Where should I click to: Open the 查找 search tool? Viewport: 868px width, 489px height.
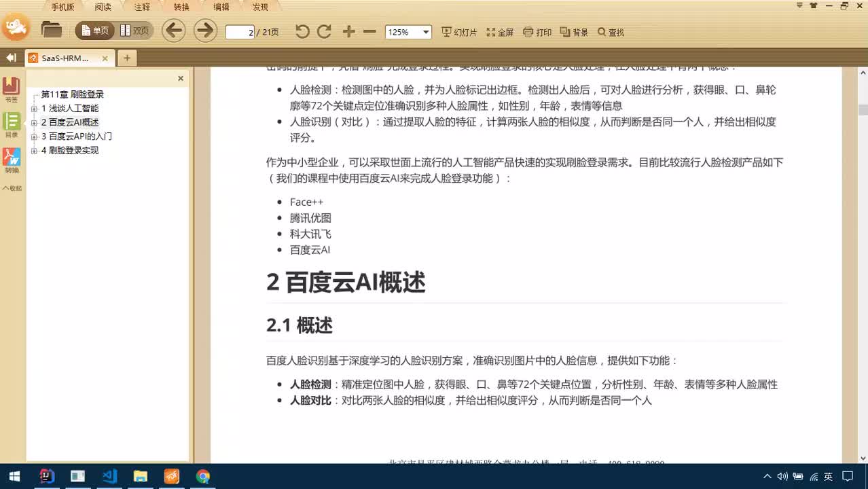coord(611,32)
